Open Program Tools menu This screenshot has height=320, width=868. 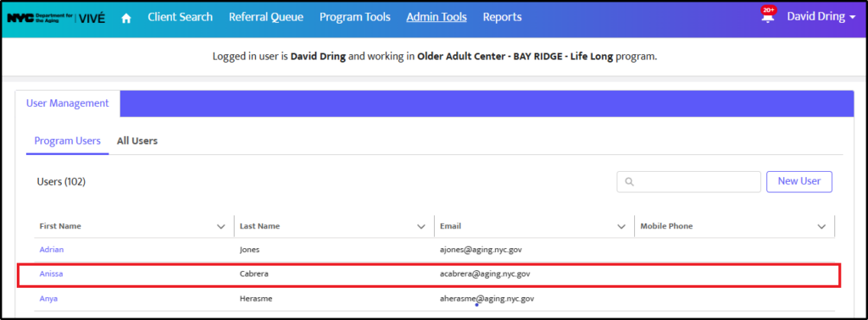(355, 17)
